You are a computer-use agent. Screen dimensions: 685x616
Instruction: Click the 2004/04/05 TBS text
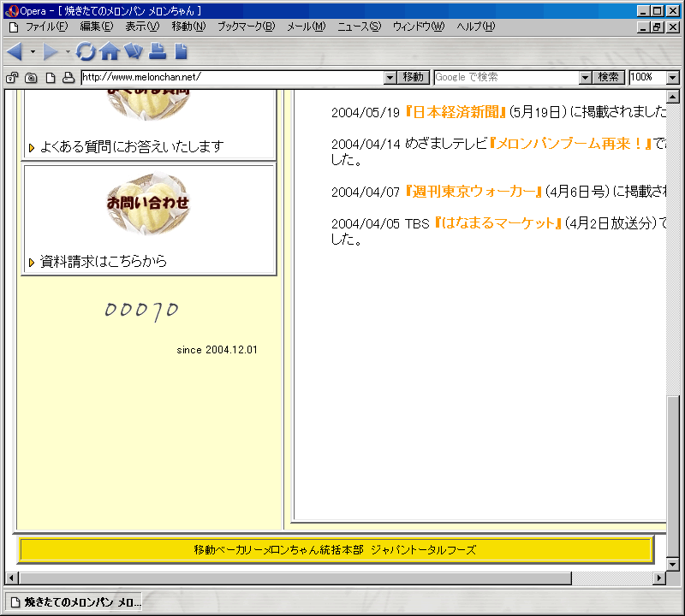(x=380, y=223)
